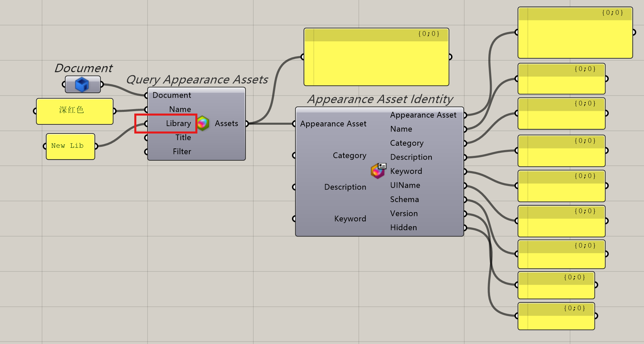Screen dimensions: 644x344
Task: Click the Version output parameter
Action: coord(404,214)
